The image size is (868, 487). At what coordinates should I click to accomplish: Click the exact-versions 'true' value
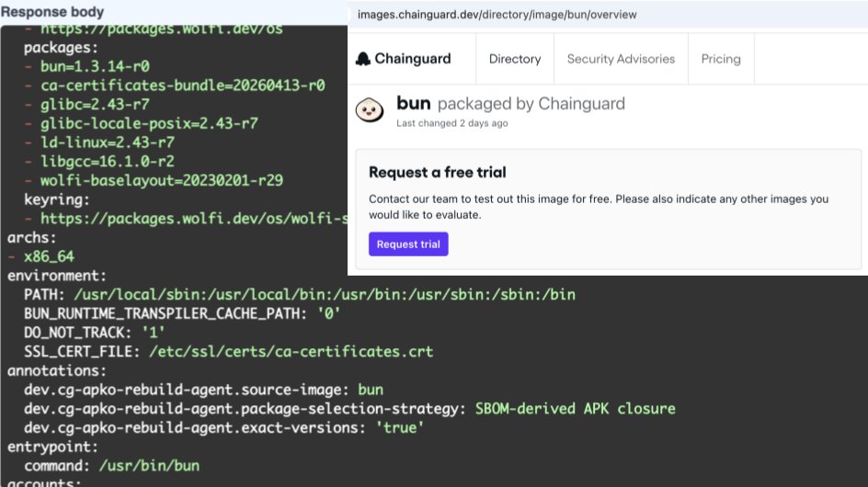(x=400, y=428)
